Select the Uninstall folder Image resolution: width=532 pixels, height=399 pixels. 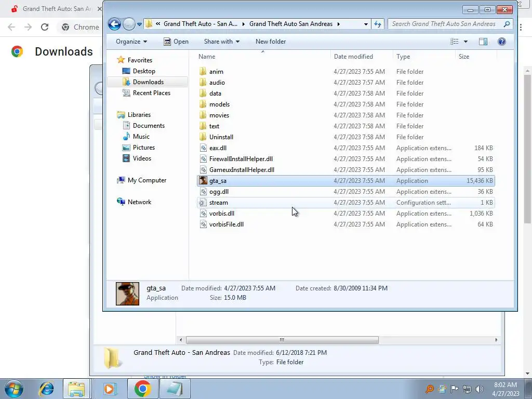click(x=221, y=137)
